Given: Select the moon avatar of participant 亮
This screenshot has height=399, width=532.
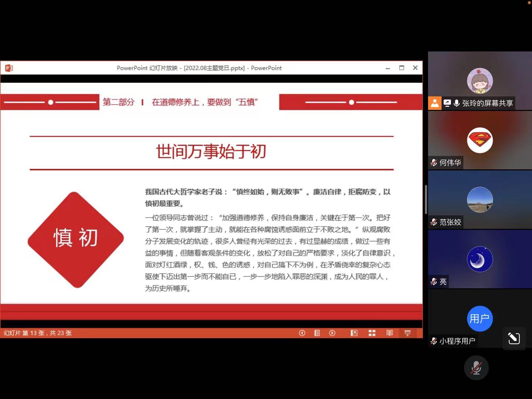Looking at the screenshot, I should coord(480,259).
